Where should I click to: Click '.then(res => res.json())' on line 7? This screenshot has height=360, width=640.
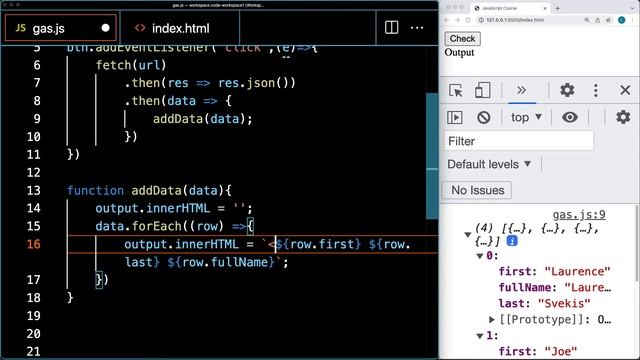tap(210, 83)
